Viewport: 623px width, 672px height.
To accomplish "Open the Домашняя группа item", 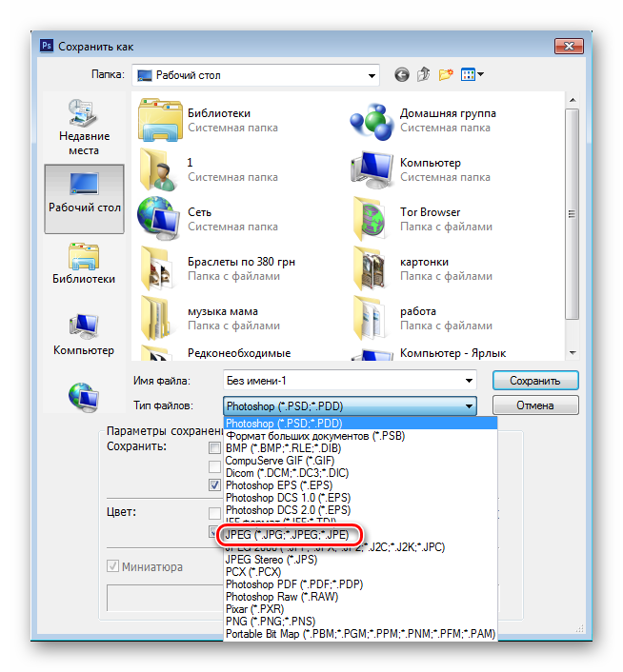I will (423, 121).
